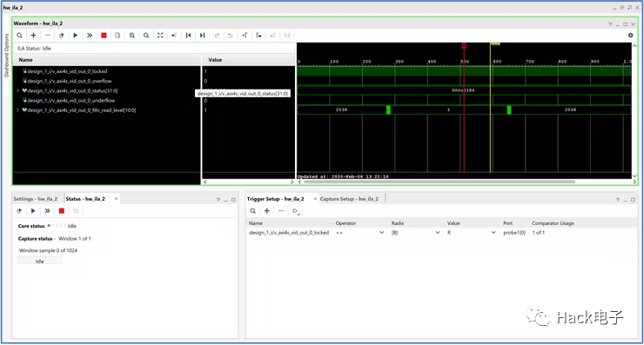
Task: Toggle auto re-trigger in Waveform toolbar
Action: (x=61, y=36)
